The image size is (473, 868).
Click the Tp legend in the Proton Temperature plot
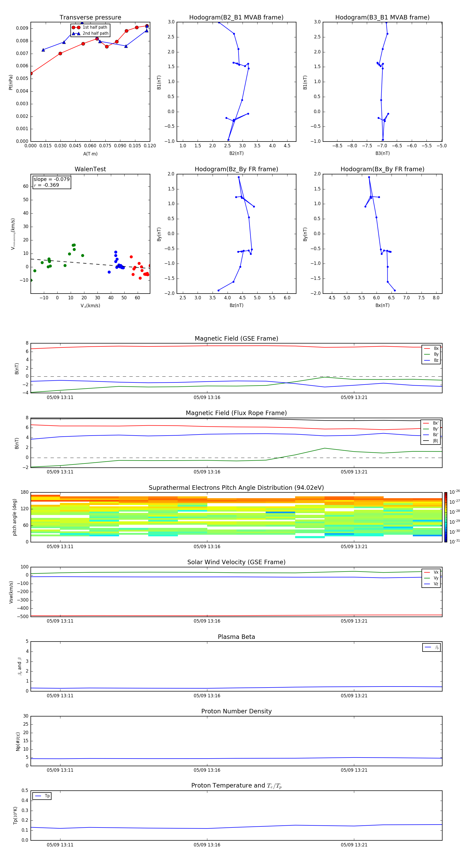[42, 796]
